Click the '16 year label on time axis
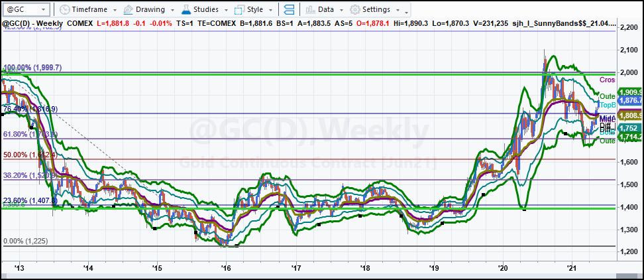Image resolution: width=644 pixels, height=280 pixels. (227, 269)
